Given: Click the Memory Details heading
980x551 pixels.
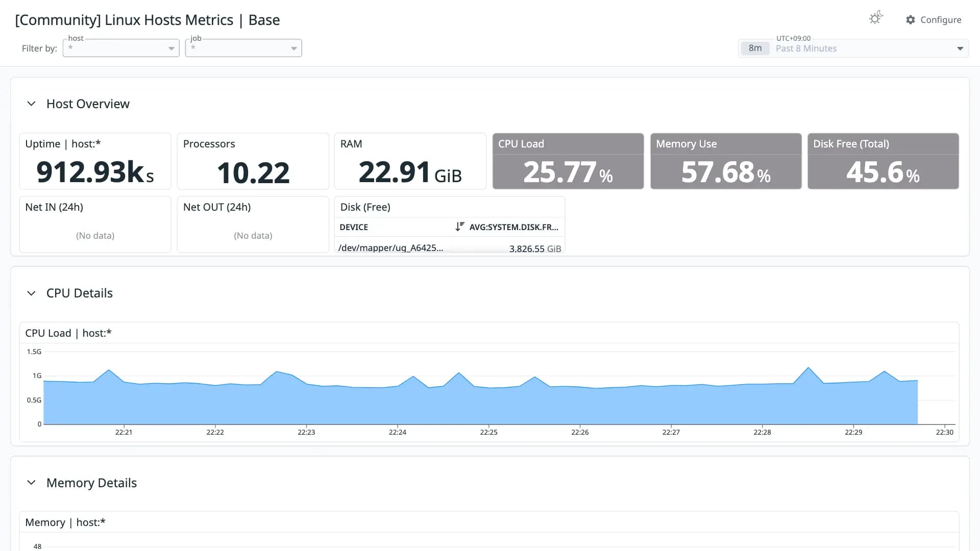Looking at the screenshot, I should point(91,483).
